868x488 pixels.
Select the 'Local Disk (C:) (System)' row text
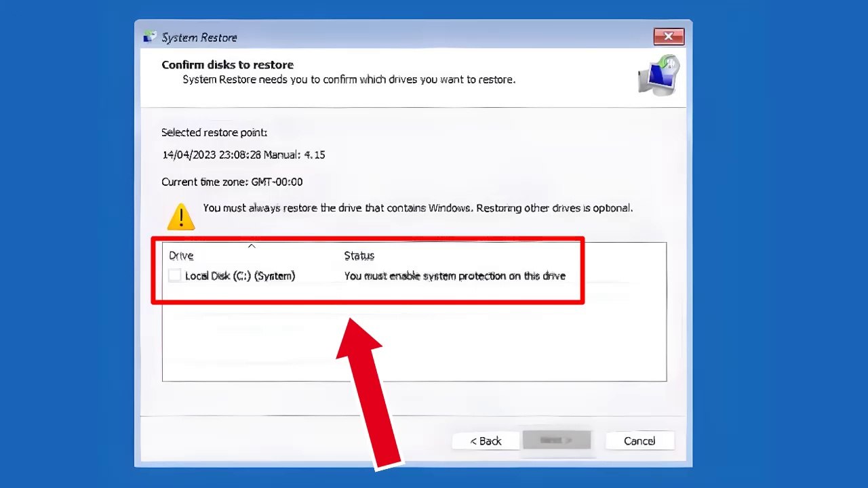(x=240, y=276)
